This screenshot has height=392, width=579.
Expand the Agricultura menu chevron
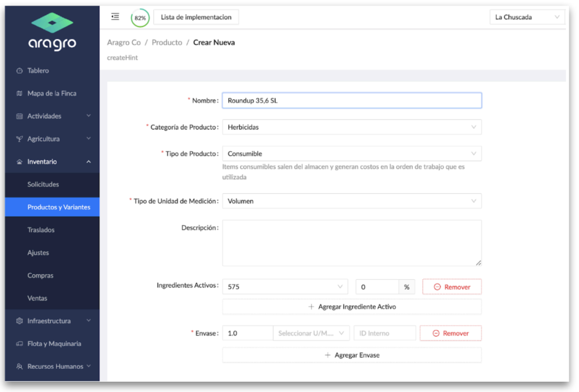89,138
